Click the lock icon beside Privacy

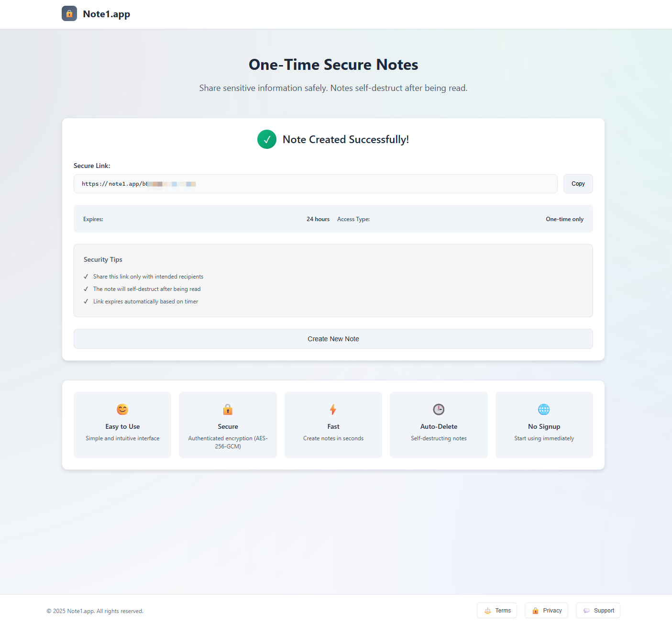[535, 611]
